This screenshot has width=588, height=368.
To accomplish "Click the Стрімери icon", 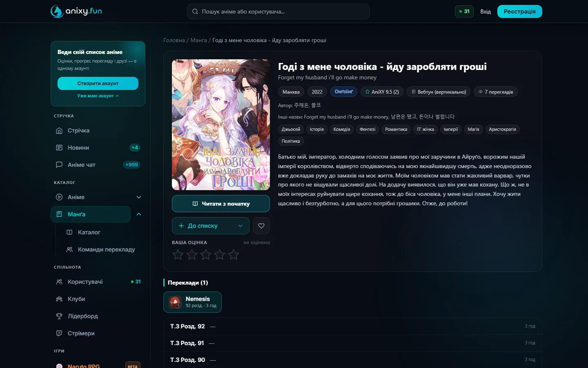I will coord(59,333).
